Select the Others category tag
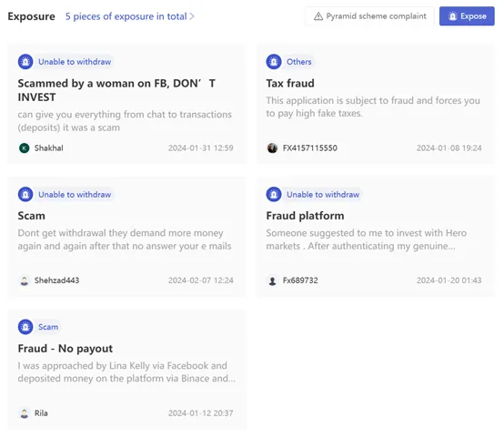The image size is (504, 438). click(x=299, y=62)
